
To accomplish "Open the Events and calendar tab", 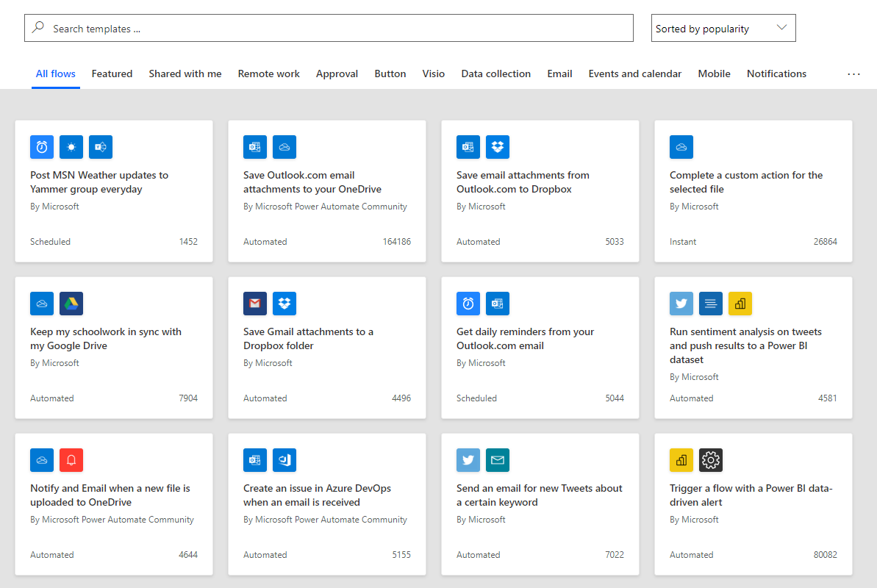I will click(x=635, y=73).
